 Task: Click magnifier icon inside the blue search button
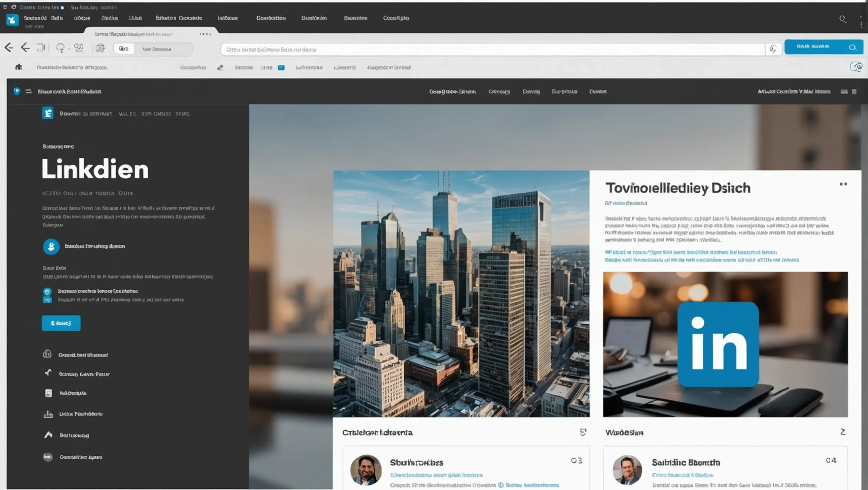pos(852,47)
